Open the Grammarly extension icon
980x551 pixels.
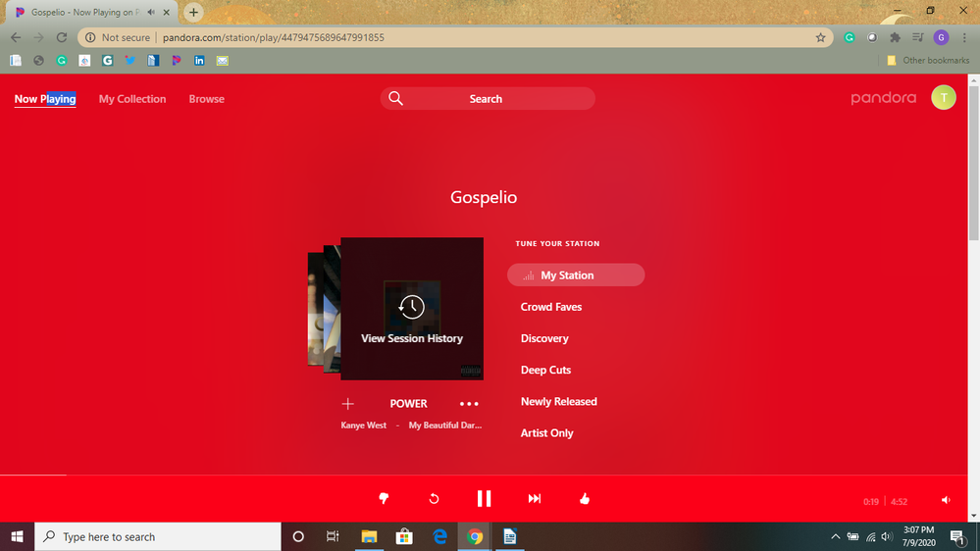pos(849,37)
